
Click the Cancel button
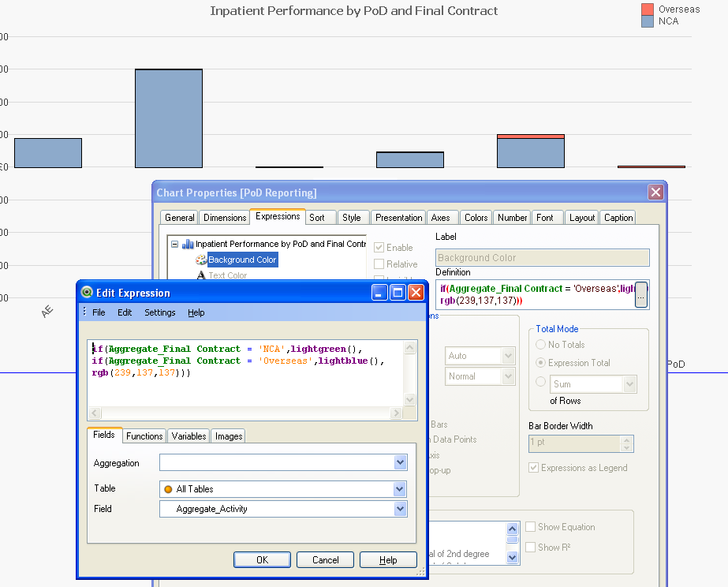tap(325, 559)
